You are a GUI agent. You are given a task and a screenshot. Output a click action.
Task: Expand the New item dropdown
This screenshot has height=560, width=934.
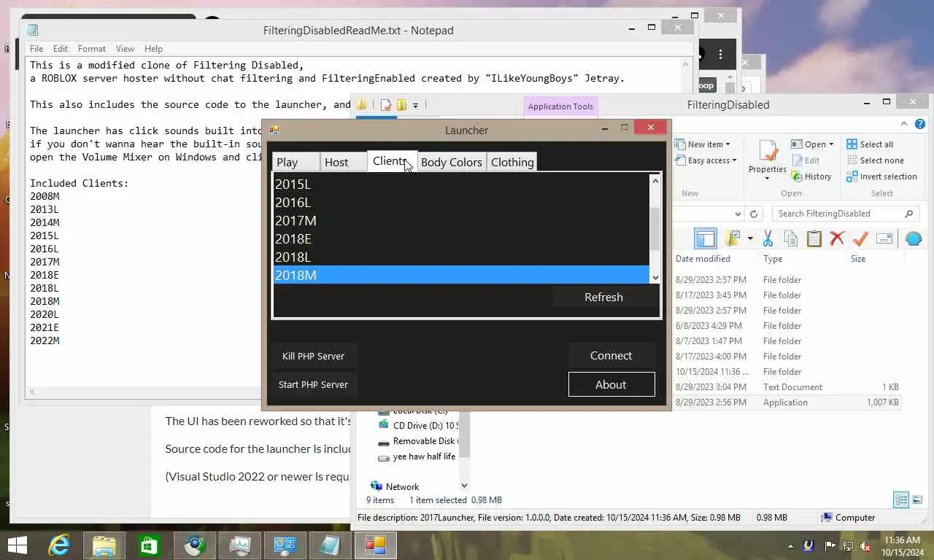pyautogui.click(x=703, y=144)
